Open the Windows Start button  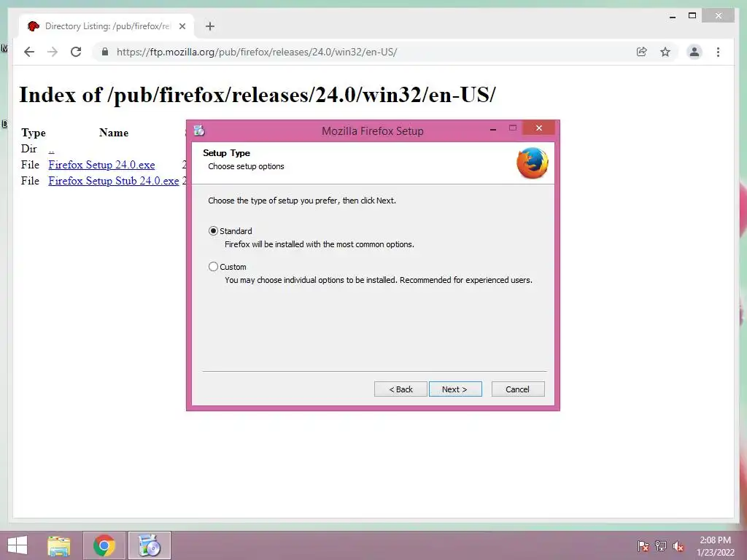coord(18,545)
